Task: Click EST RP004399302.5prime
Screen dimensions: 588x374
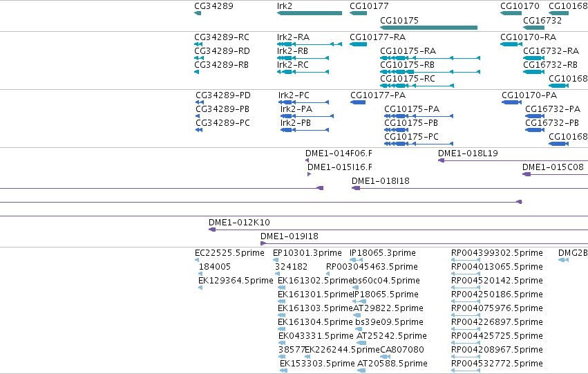Action: tap(497, 253)
